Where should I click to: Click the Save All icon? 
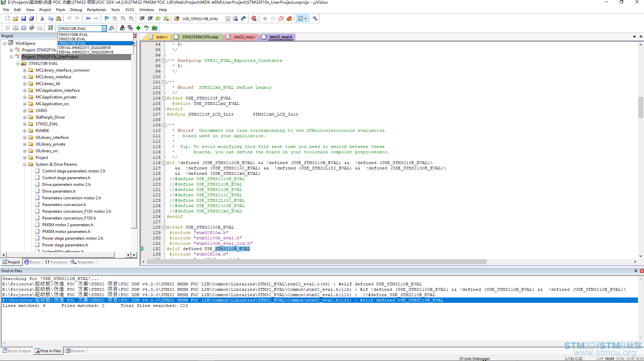tap(32, 18)
